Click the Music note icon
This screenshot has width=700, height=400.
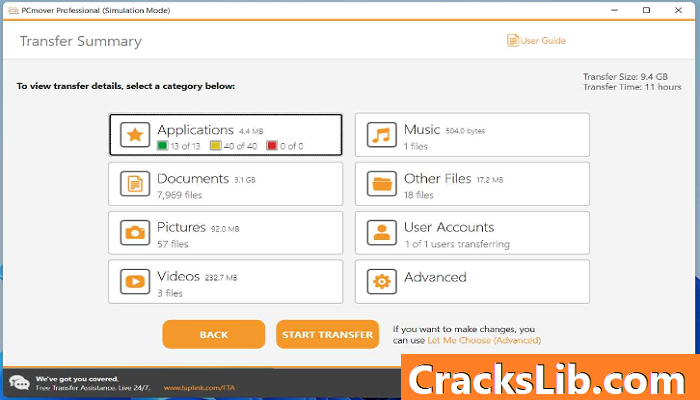click(382, 134)
